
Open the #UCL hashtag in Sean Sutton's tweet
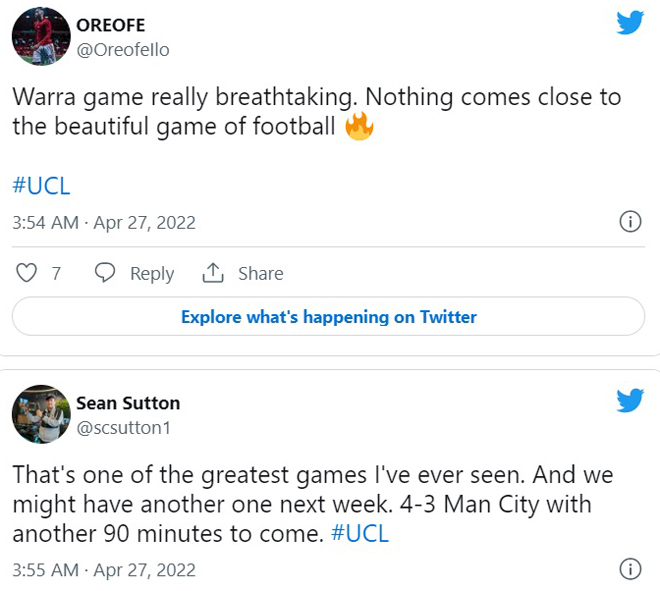point(360,533)
